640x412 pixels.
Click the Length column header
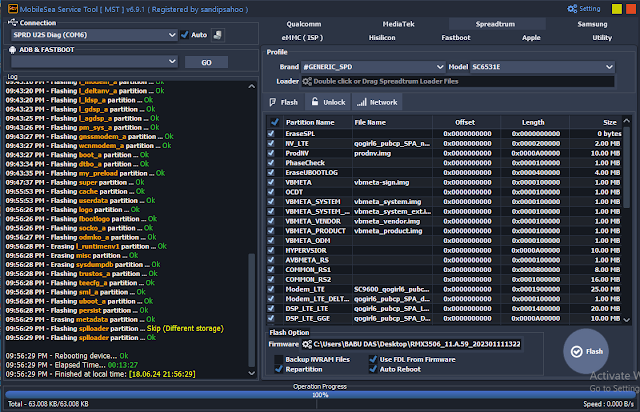(534, 122)
